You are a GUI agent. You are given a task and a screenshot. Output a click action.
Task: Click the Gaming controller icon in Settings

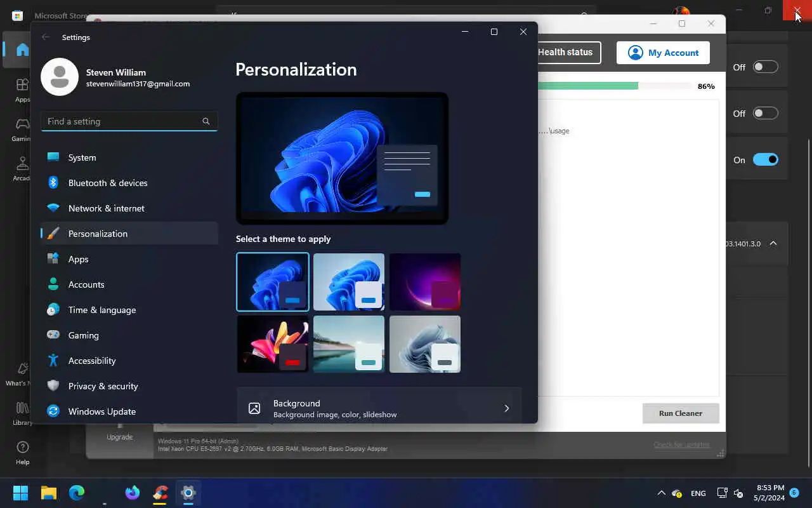53,335
